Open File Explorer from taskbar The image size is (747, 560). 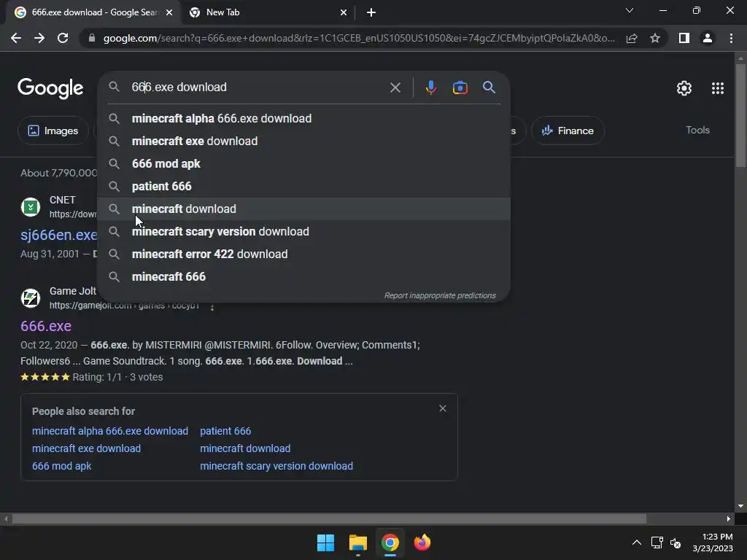pyautogui.click(x=357, y=542)
